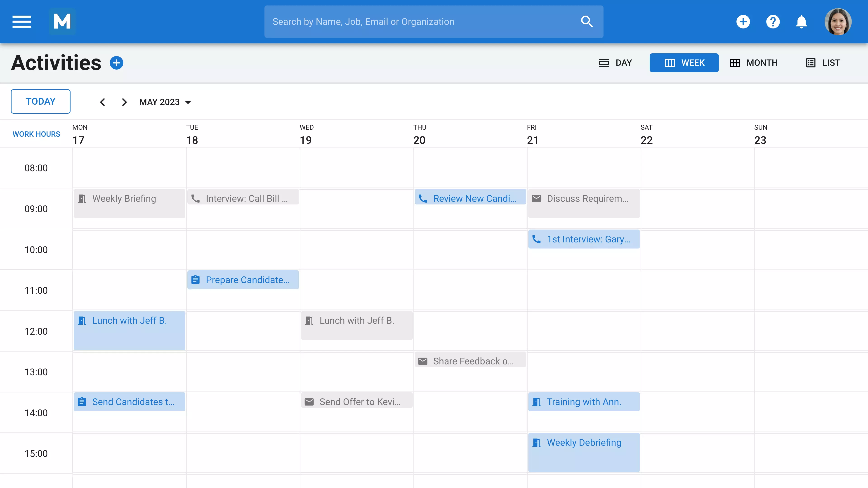Expand the MAY 2023 month dropdown
Image resolution: width=868 pixels, height=488 pixels.
(165, 102)
